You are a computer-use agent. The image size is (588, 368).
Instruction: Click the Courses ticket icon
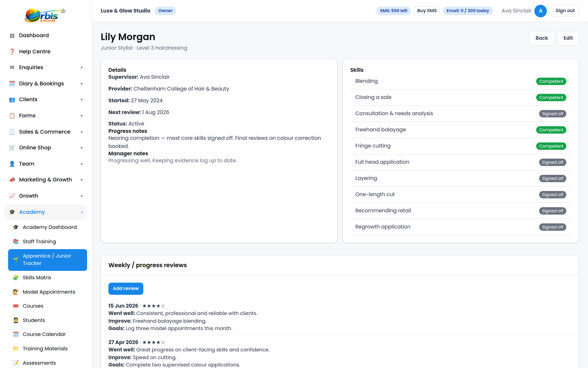pos(16,306)
